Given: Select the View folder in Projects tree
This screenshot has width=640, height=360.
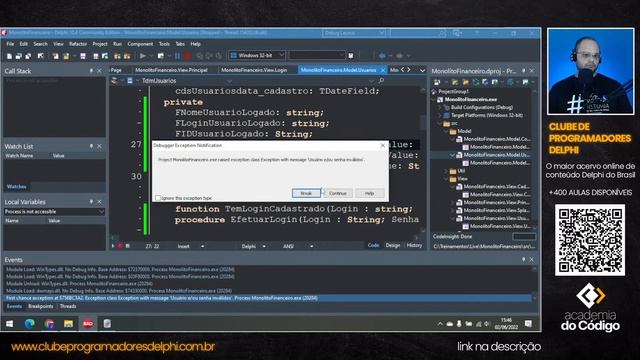Looking at the screenshot, I should (462, 179).
